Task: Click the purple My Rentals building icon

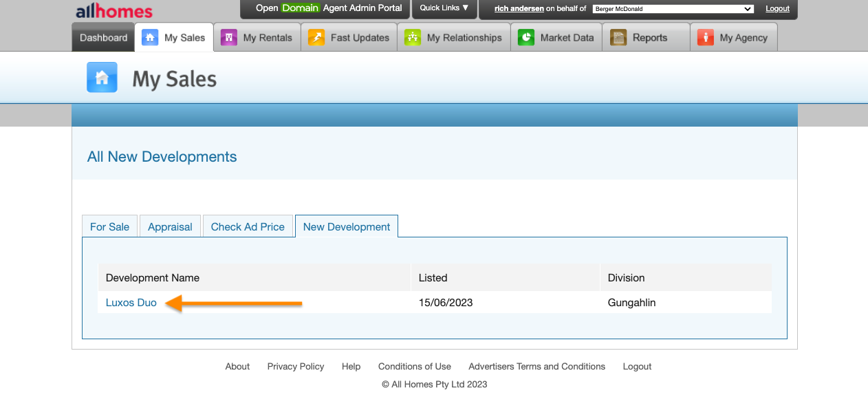Action: 228,38
